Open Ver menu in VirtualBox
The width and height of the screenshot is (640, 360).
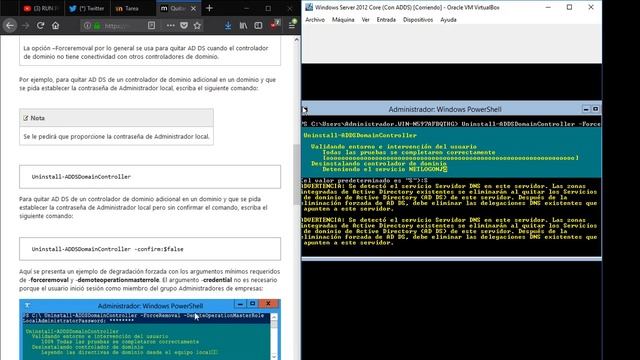point(365,20)
